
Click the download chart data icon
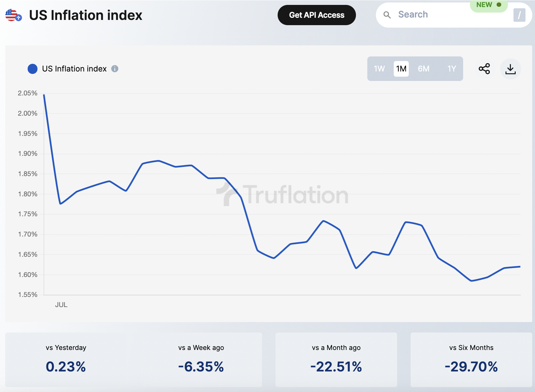[510, 69]
